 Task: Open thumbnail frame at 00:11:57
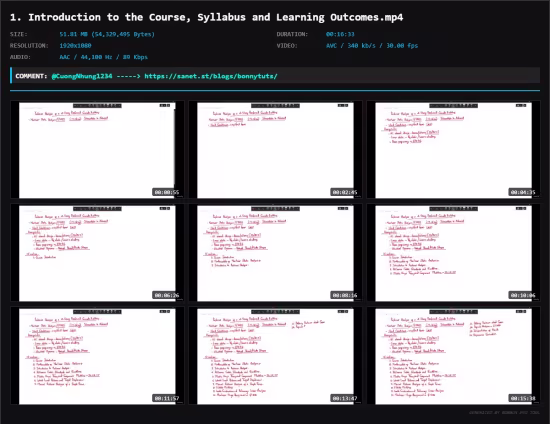point(97,356)
